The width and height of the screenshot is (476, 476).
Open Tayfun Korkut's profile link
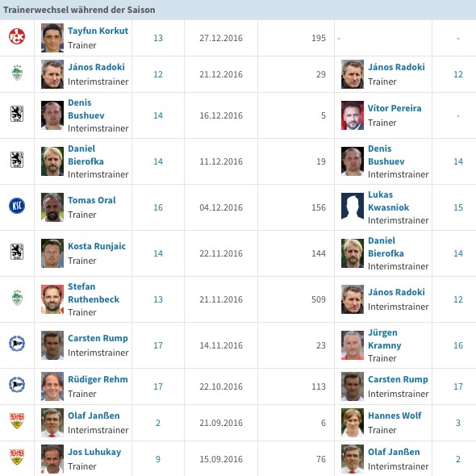tap(98, 31)
